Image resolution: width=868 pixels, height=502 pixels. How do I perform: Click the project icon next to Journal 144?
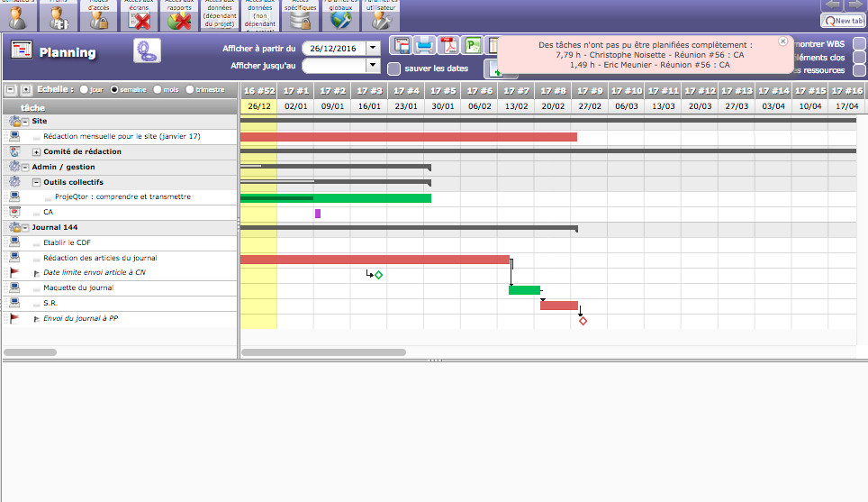tap(14, 227)
